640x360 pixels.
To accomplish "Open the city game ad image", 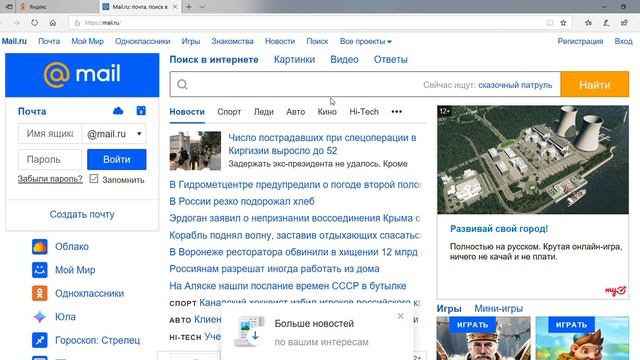I will click(533, 160).
